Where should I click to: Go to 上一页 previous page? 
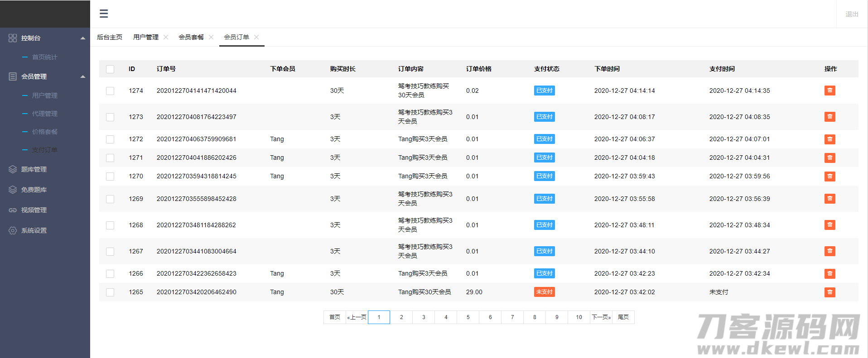click(357, 317)
